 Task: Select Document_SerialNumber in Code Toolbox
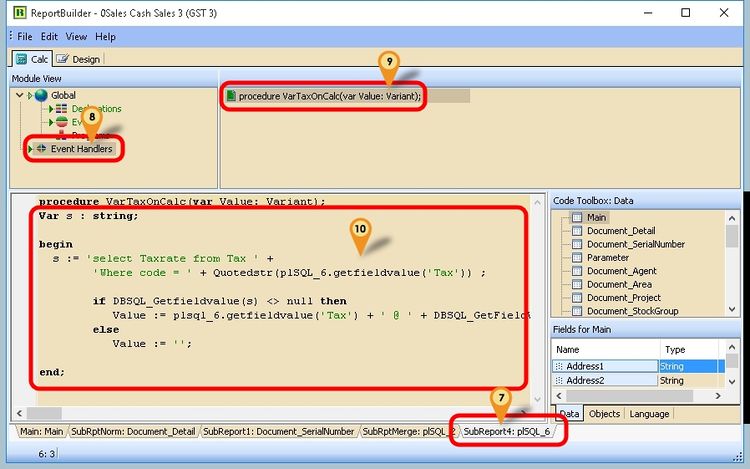636,244
